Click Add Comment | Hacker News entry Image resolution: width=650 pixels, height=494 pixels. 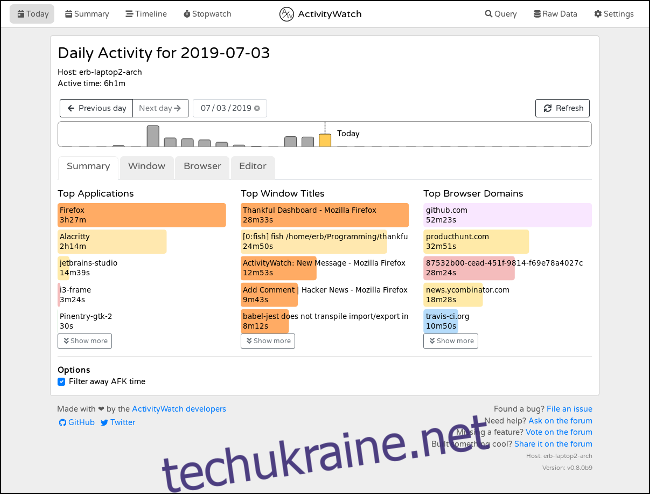click(x=325, y=295)
